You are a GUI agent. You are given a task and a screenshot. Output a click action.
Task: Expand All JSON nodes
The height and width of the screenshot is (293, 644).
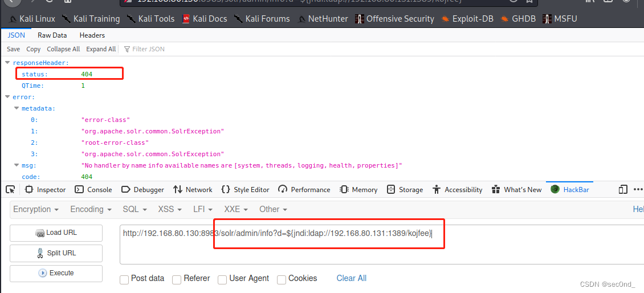[x=101, y=49]
